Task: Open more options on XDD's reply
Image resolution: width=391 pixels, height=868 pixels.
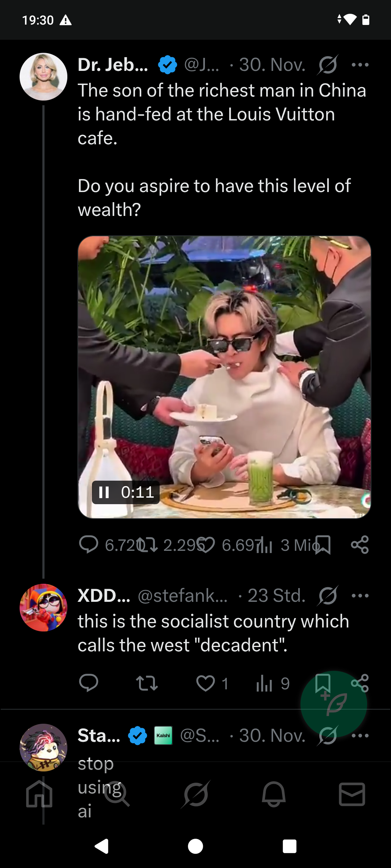Action: 360,596
